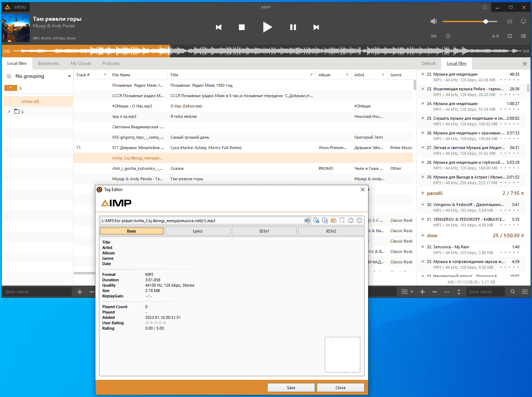Toggle repeat playback mode
The height and width of the screenshot is (397, 532).
(x=510, y=36)
